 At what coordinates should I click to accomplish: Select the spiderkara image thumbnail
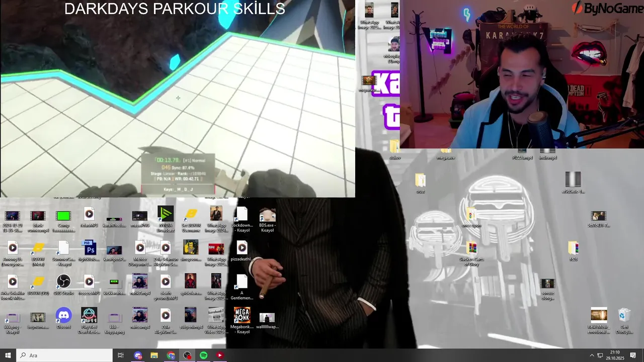191,282
